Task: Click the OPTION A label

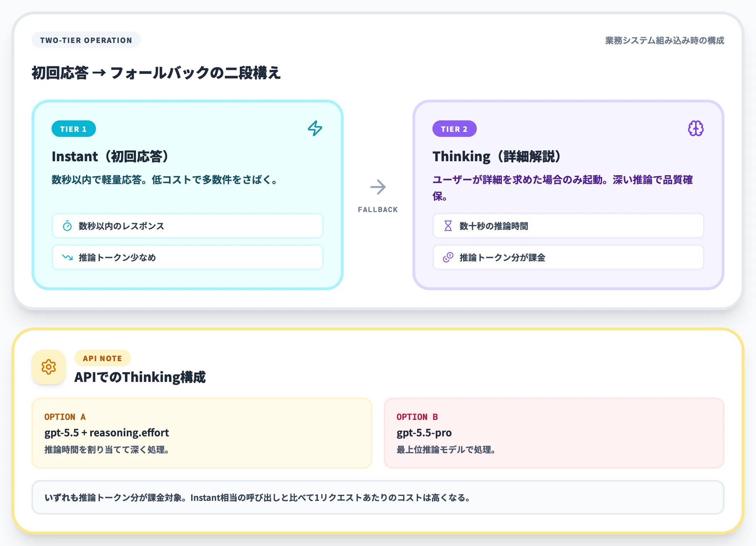Action: click(x=65, y=417)
